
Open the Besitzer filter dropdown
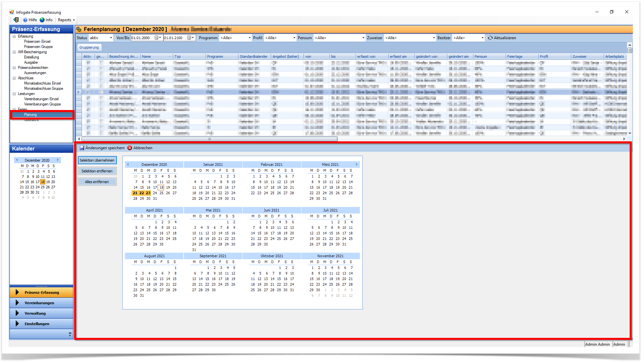click(483, 38)
